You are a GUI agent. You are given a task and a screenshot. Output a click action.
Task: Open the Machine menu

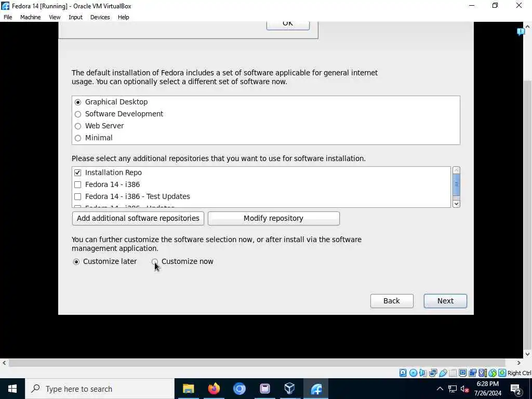click(x=31, y=17)
